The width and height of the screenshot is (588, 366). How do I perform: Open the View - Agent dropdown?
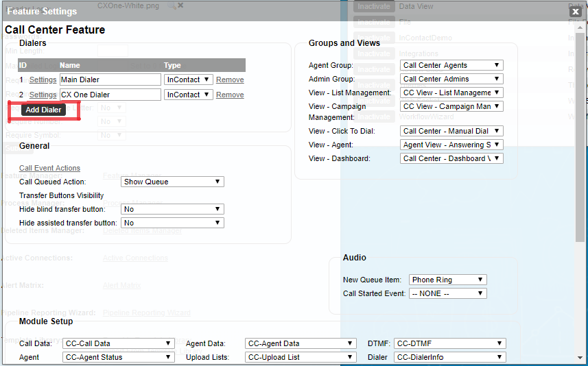(x=451, y=145)
